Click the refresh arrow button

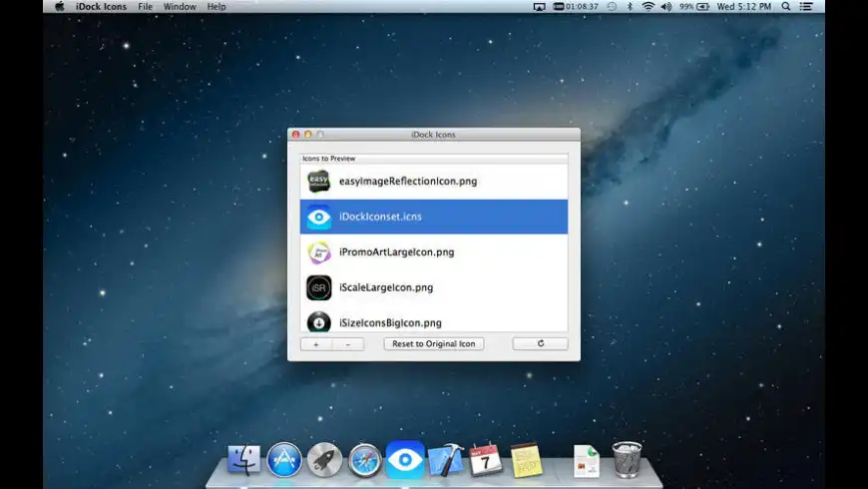540,343
